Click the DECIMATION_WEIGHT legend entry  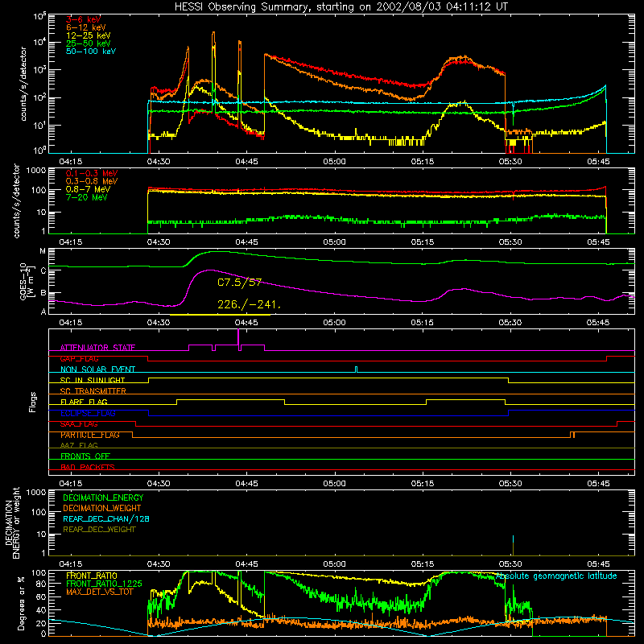[x=102, y=509]
